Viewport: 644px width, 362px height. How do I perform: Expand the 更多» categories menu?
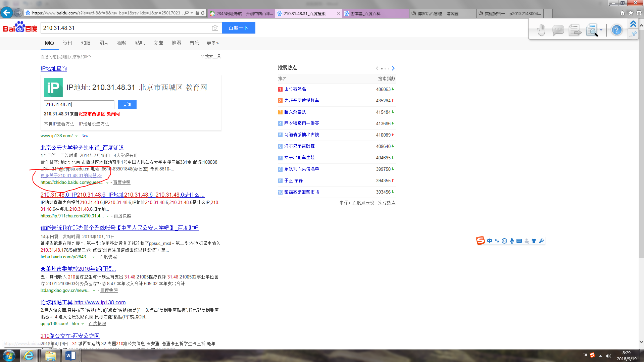coord(212,43)
